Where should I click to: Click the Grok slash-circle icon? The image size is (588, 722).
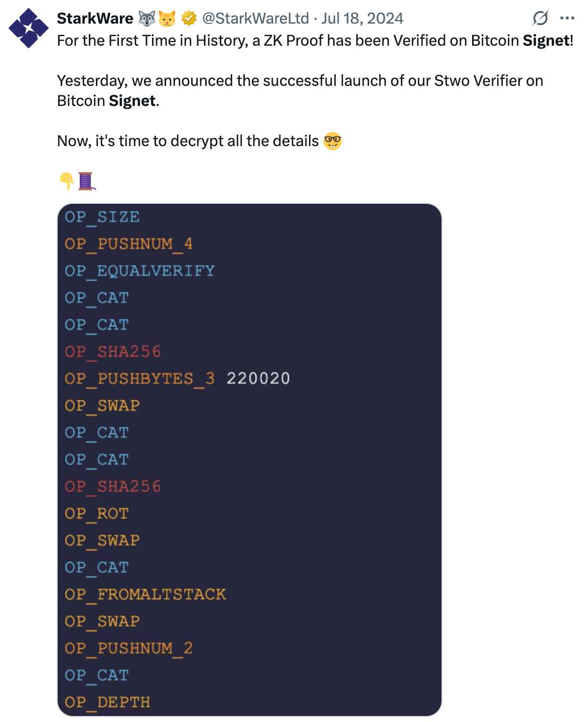click(540, 19)
